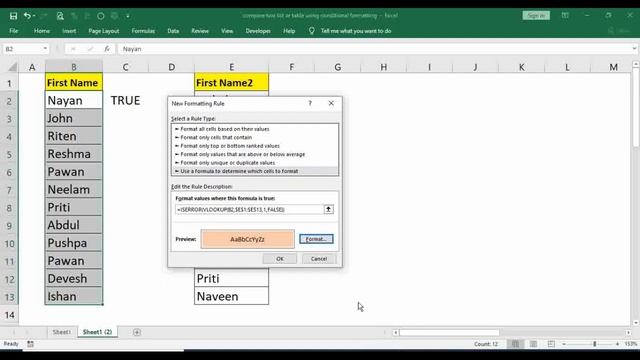Switch to Page Break Preview icon

(x=551, y=344)
